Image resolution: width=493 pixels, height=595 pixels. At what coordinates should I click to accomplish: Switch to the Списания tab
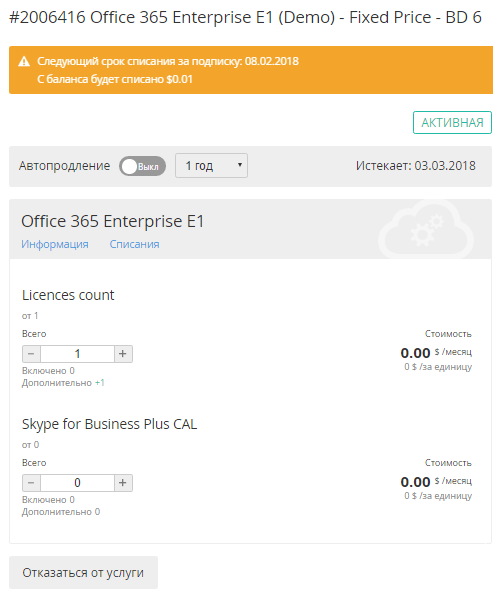pos(134,244)
